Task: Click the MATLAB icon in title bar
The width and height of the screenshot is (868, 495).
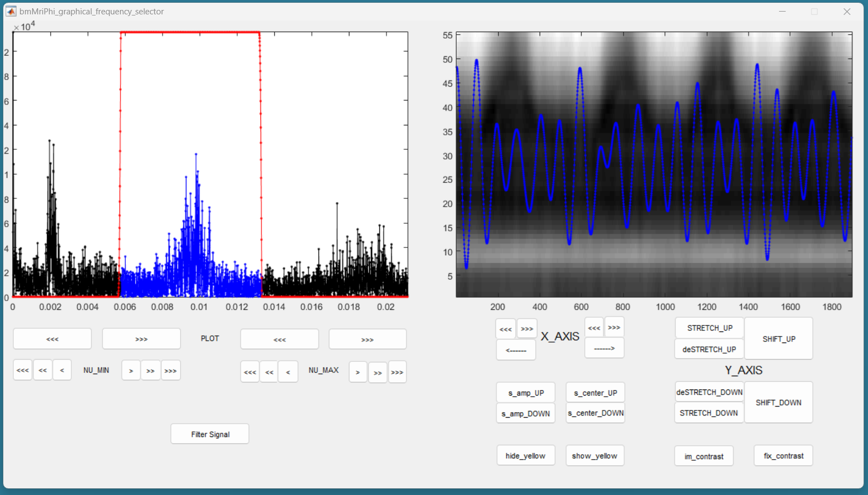Action: tap(11, 11)
